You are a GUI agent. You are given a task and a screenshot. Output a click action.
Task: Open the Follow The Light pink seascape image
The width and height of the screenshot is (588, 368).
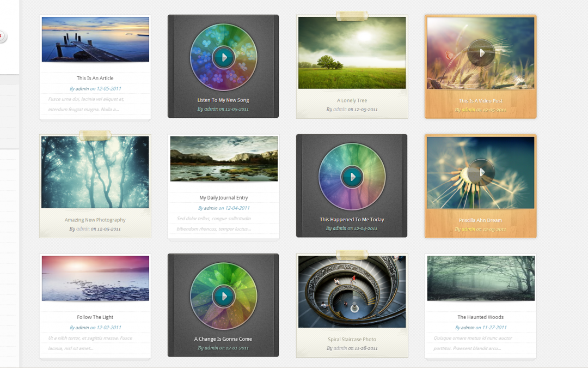(95, 278)
